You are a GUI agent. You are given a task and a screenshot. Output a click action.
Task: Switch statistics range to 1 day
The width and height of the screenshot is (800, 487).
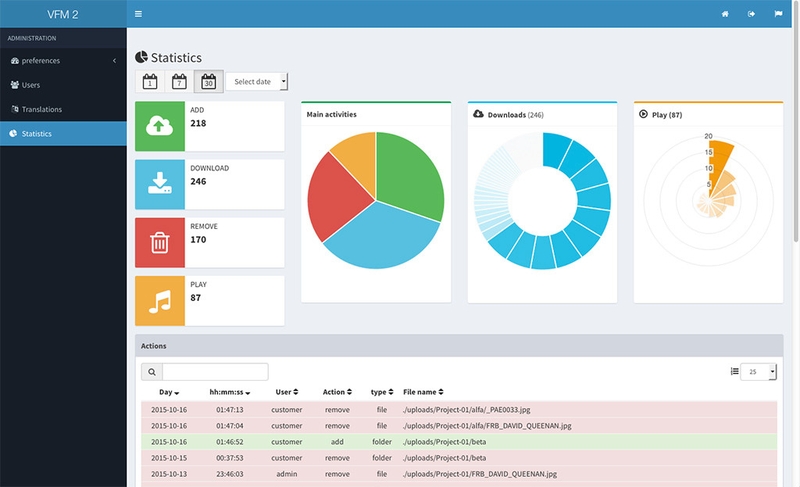click(x=149, y=82)
